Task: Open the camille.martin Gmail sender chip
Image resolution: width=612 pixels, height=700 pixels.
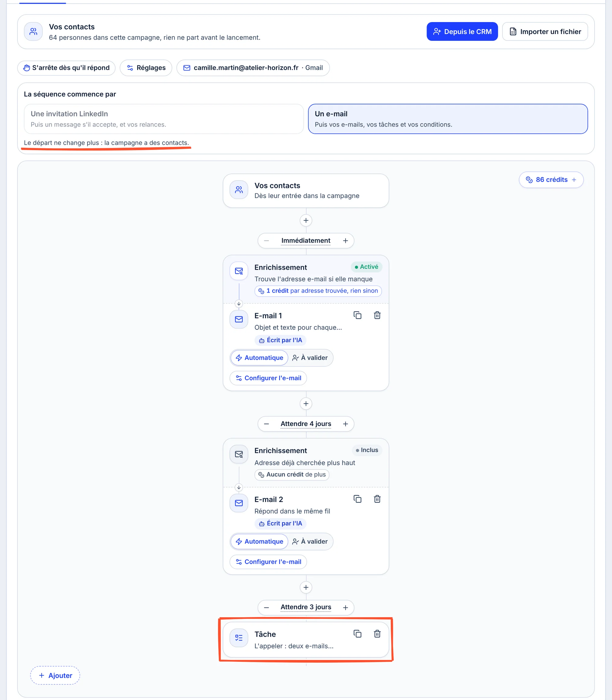Action: pos(253,68)
